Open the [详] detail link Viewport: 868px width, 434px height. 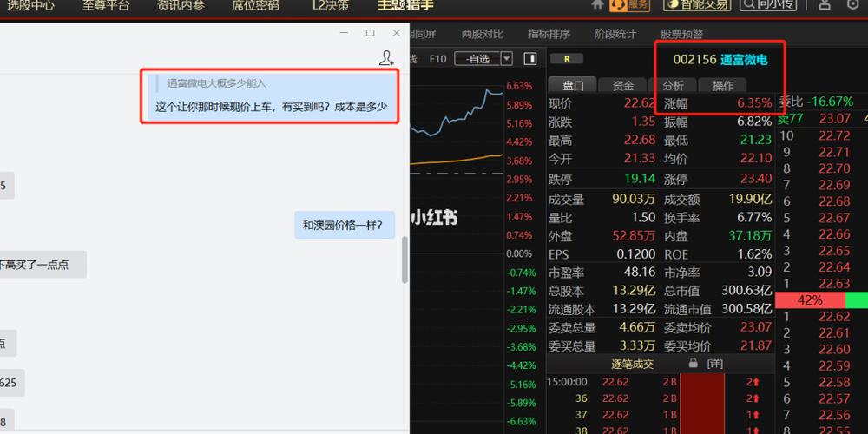[714, 364]
